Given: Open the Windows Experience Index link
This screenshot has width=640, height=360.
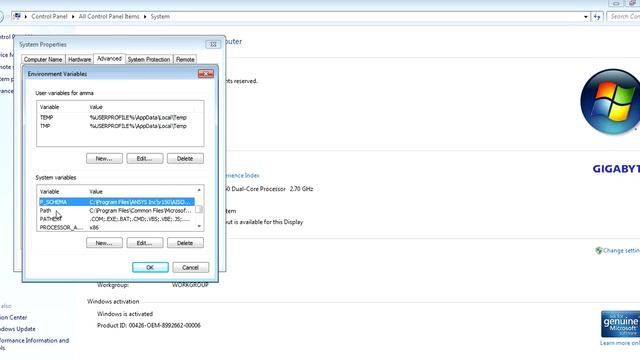Looking at the screenshot, I should pos(242,176).
